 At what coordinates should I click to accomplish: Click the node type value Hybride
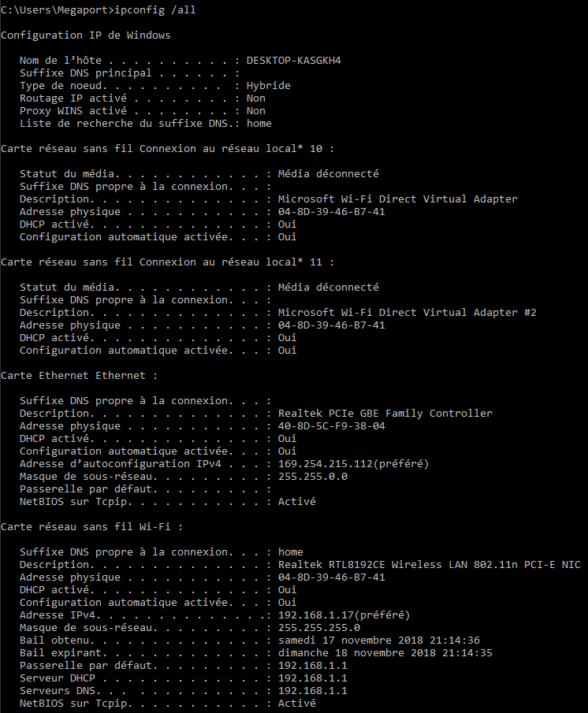click(x=268, y=85)
